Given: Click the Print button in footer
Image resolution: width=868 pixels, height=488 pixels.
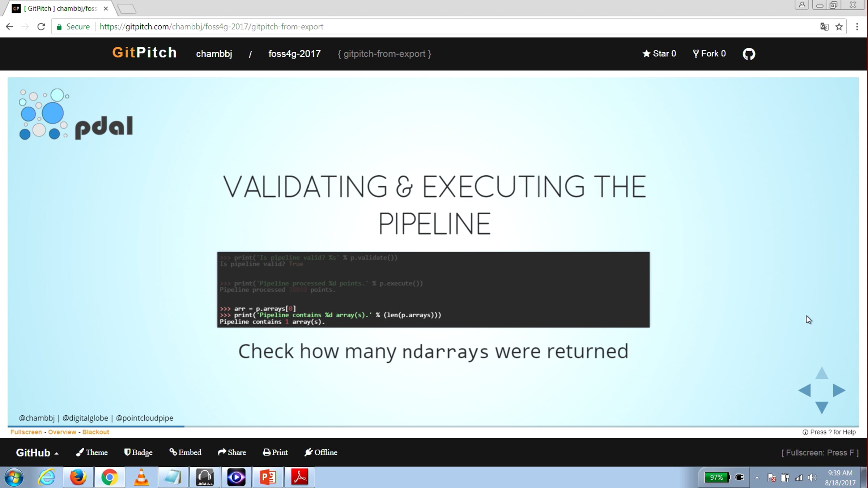Looking at the screenshot, I should tap(275, 452).
